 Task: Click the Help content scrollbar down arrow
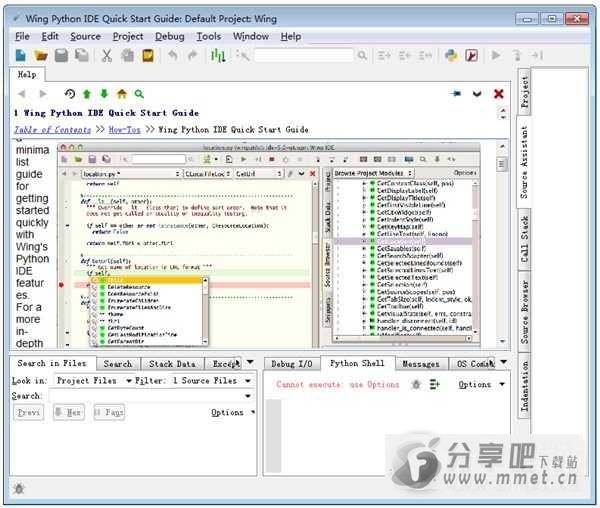tap(503, 340)
